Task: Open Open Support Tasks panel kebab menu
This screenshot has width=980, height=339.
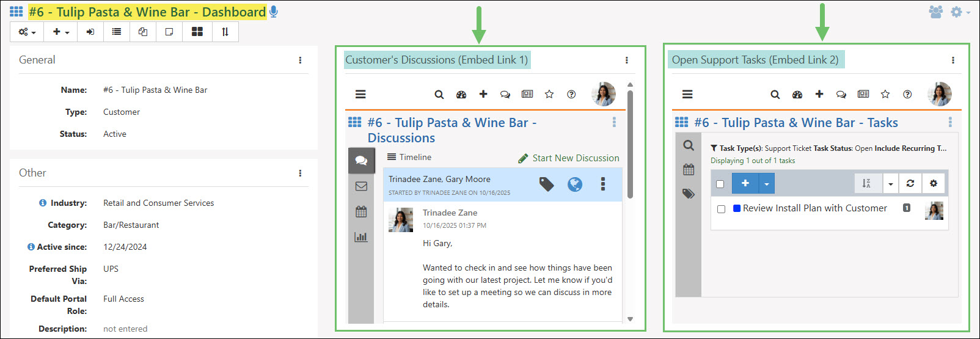Action: [x=953, y=60]
